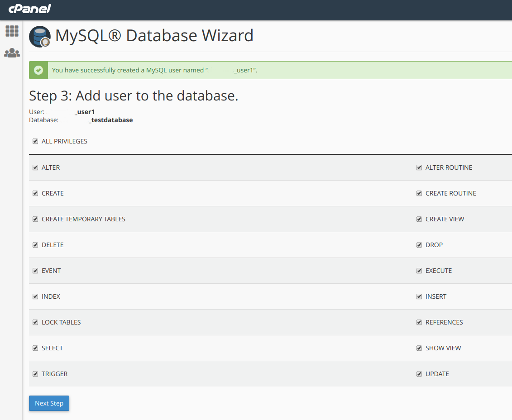This screenshot has height=420, width=512.
Task: Toggle the EXECUTE privilege checkbox
Action: (419, 271)
